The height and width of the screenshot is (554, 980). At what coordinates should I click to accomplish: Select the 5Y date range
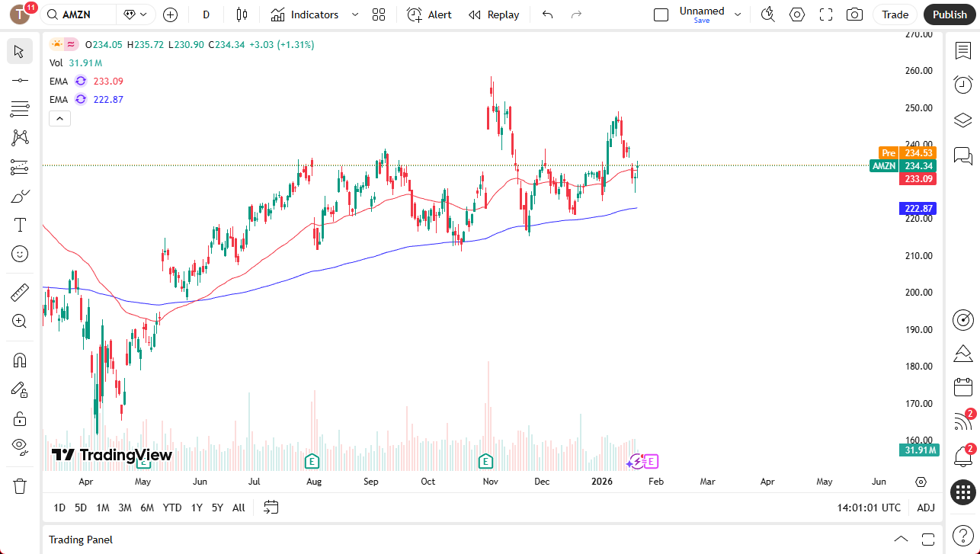tap(217, 508)
